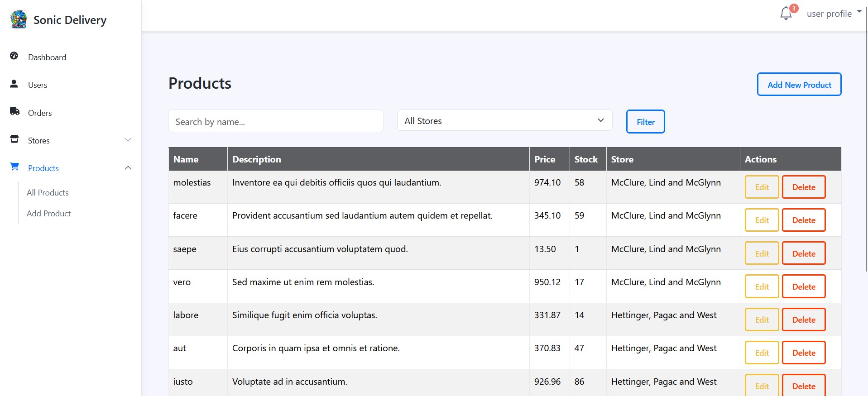
Task: Click the description 'Sed maxime ut enim rem molestias.'
Action: [x=303, y=282]
